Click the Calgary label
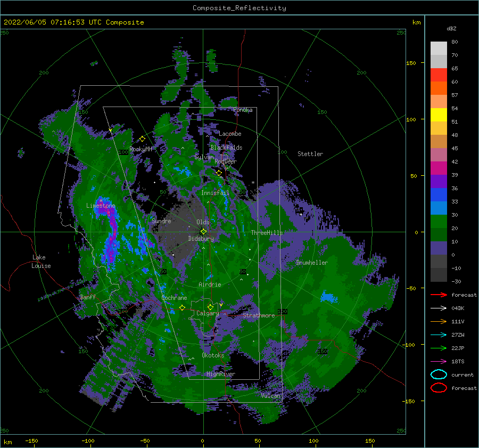 [x=208, y=313]
